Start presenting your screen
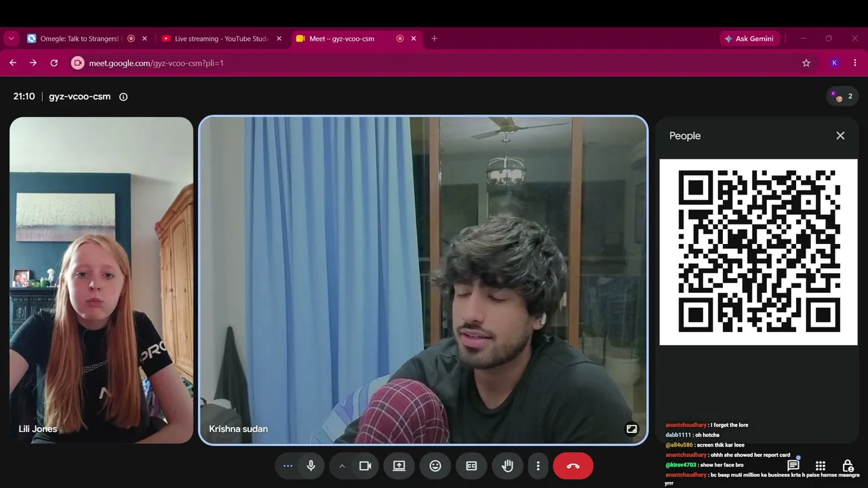Screen dimensions: 868x488 tap(399, 466)
